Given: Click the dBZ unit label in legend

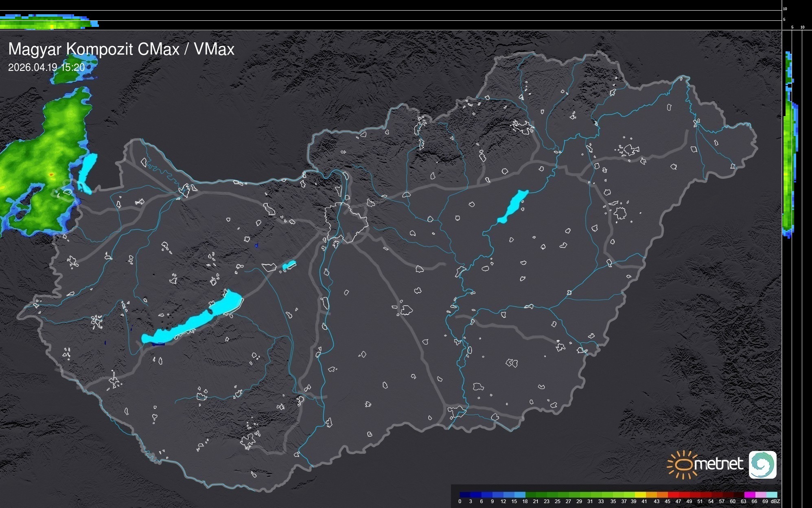Looking at the screenshot, I should point(775,501).
